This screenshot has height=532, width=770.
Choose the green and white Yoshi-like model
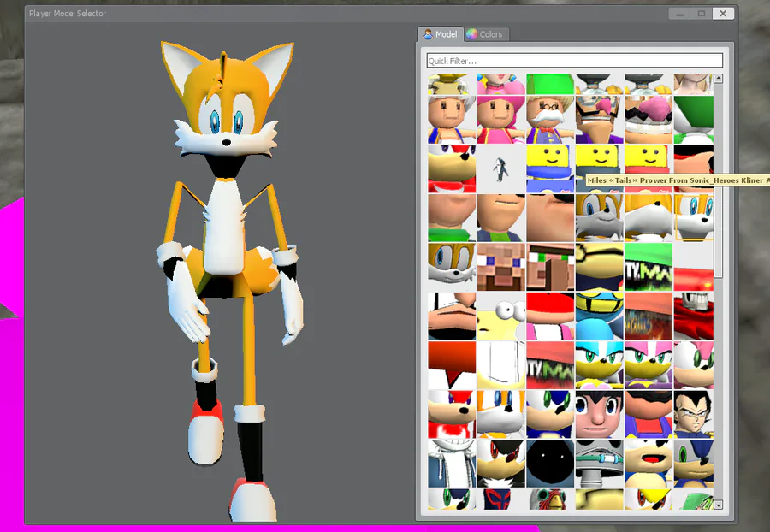(x=693, y=119)
